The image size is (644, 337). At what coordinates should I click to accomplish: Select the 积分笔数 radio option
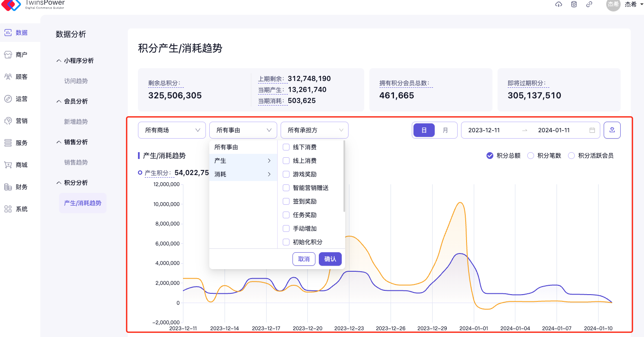tap(531, 156)
